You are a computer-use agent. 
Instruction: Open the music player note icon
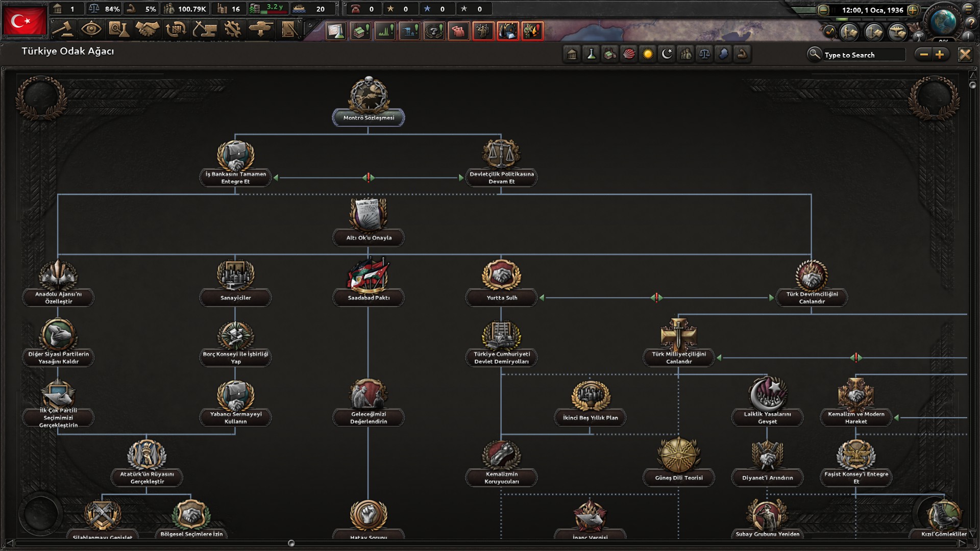tap(829, 32)
